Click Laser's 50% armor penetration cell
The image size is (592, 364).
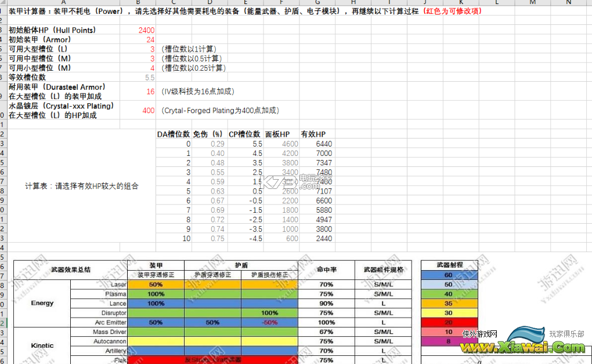[x=156, y=285]
